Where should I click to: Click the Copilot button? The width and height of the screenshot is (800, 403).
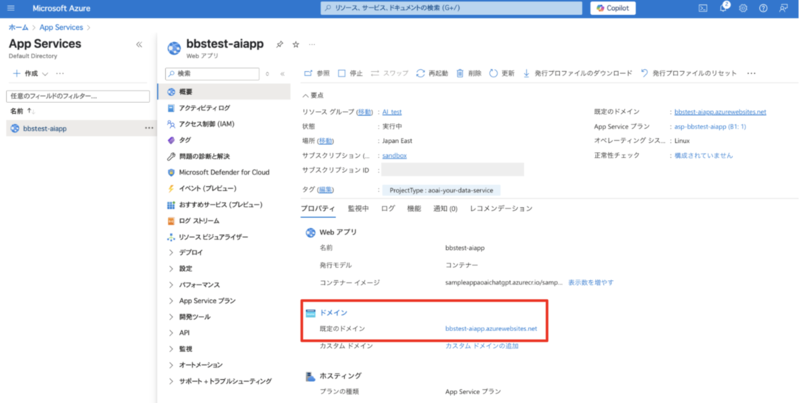[613, 8]
